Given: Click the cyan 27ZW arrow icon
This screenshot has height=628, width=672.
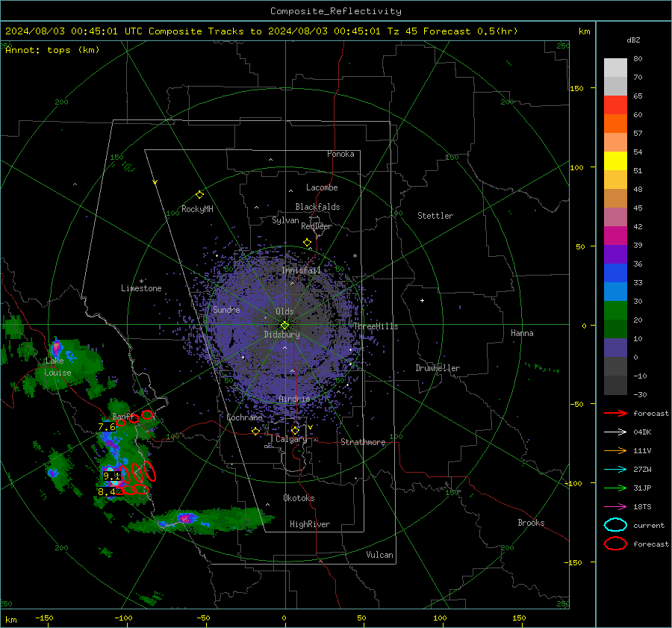Looking at the screenshot, I should pyautogui.click(x=615, y=470).
